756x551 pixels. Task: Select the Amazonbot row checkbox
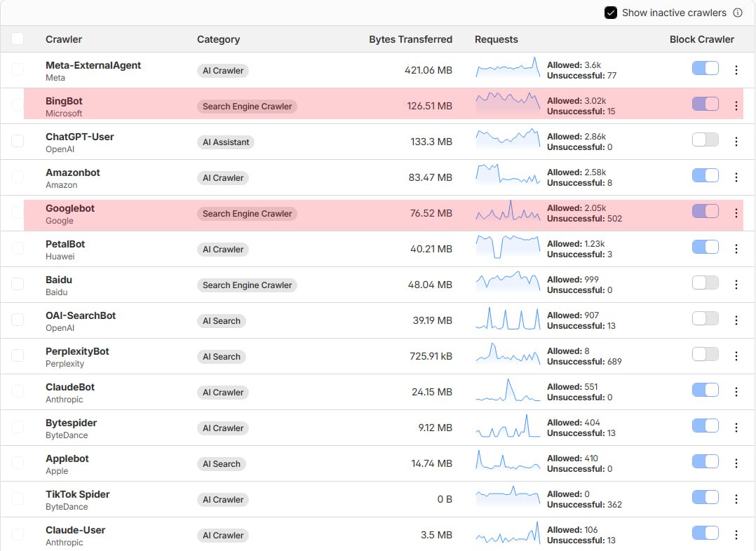(x=18, y=177)
